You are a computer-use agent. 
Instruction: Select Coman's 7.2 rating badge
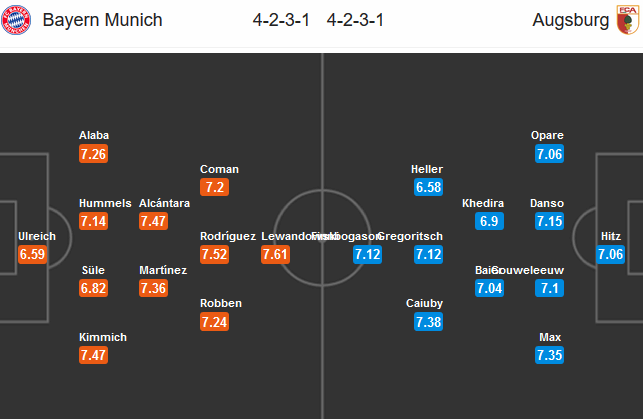tap(215, 187)
